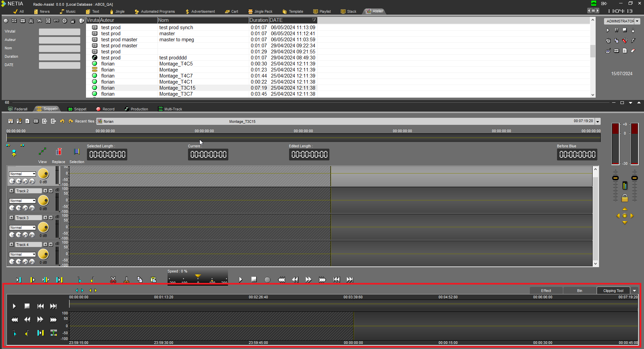This screenshot has width=644, height=349.
Task: Select the View envelope tool icon
Action: click(x=42, y=152)
